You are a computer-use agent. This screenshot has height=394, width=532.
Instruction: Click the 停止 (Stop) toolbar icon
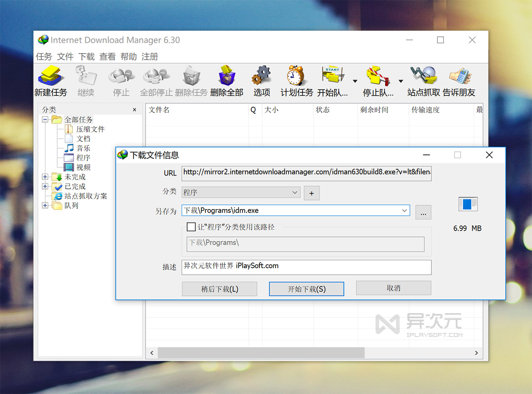pos(121,80)
